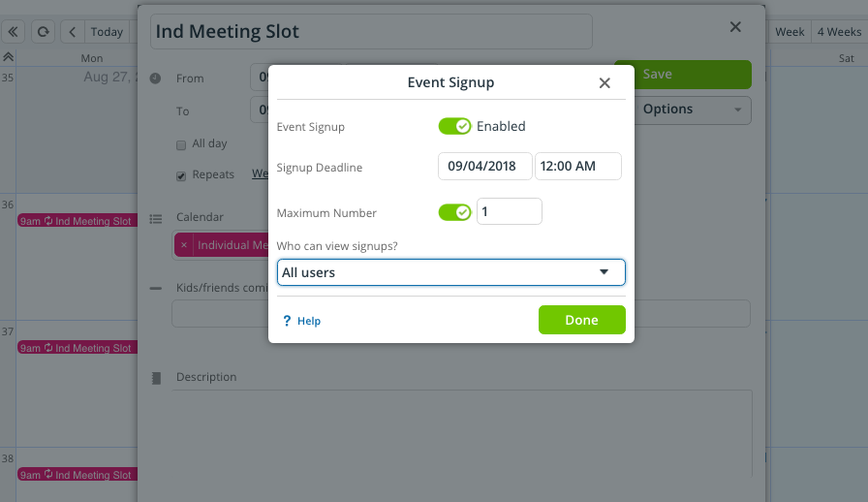Close the Ind Meeting Slot editor with X

tap(735, 26)
